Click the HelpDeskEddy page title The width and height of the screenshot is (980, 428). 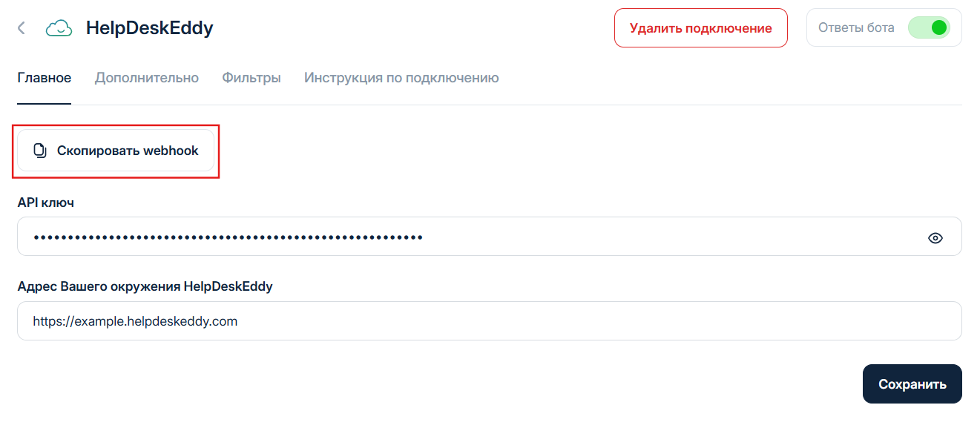[x=150, y=28]
